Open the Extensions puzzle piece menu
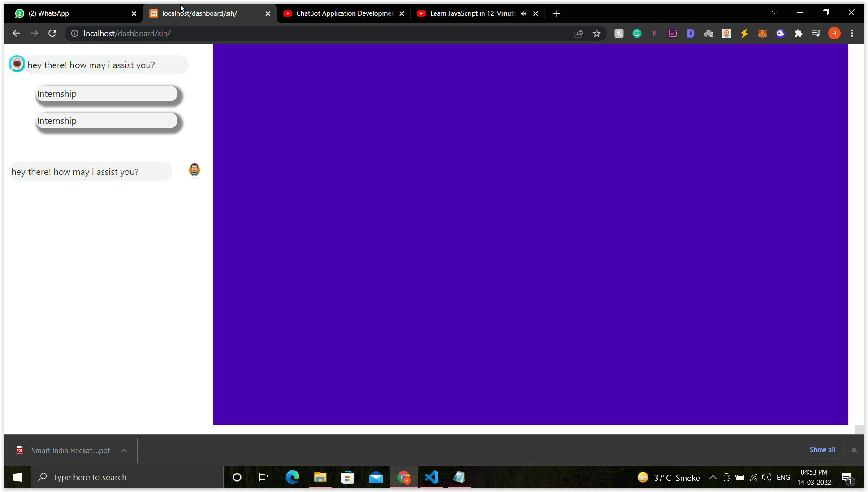Image resolution: width=868 pixels, height=492 pixels. (798, 34)
